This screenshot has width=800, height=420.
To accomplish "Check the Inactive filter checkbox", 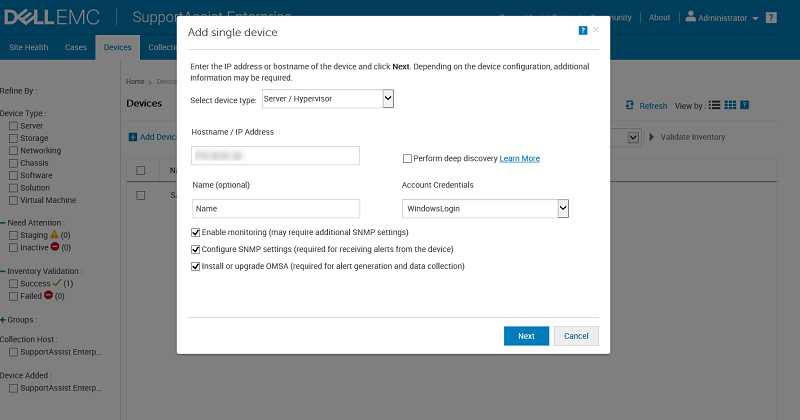I will click(x=13, y=248).
